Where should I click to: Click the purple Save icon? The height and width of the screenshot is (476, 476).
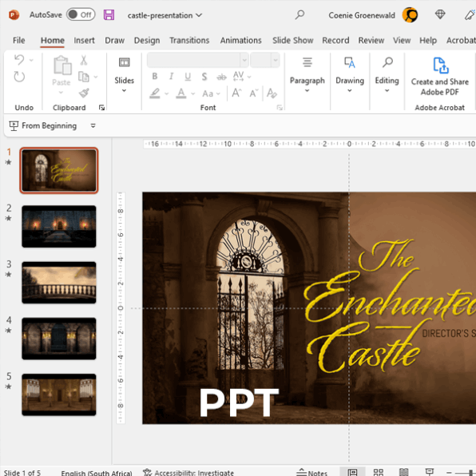109,15
